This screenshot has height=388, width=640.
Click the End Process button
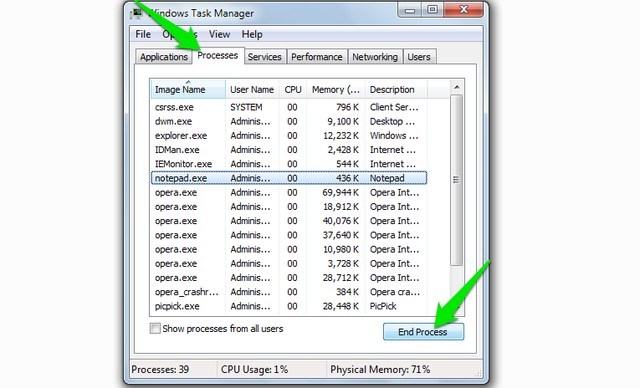[x=423, y=332]
